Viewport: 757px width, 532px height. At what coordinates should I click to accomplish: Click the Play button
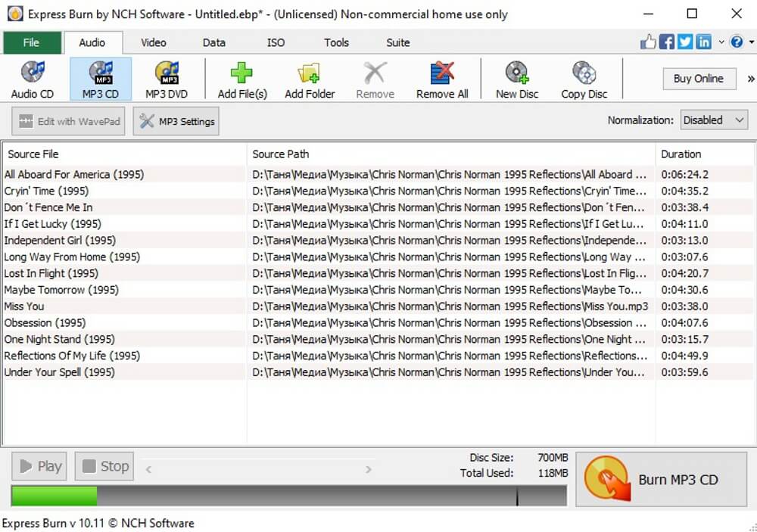tap(39, 466)
